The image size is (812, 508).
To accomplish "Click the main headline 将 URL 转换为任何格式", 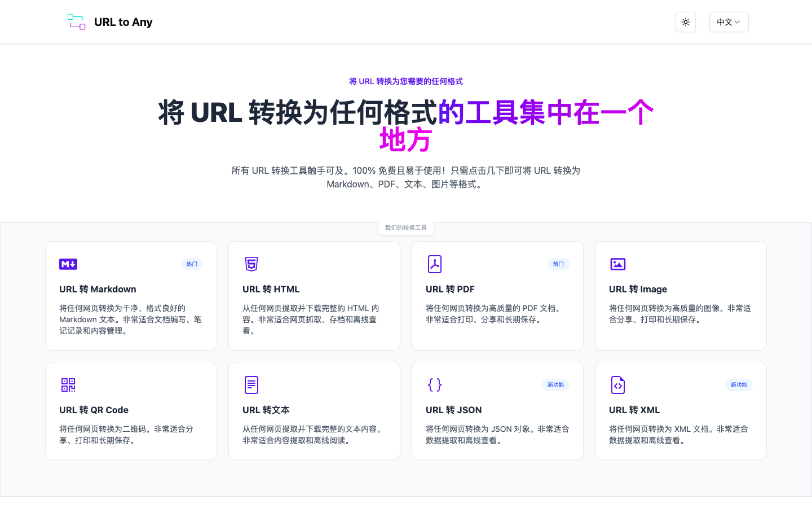I will (298, 112).
